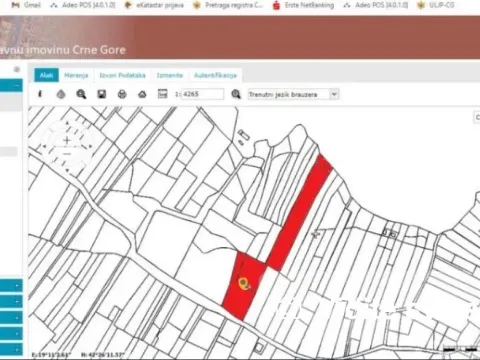This screenshot has width=480, height=360.
Task: Open the Autentifikacija tab
Action: pos(215,75)
